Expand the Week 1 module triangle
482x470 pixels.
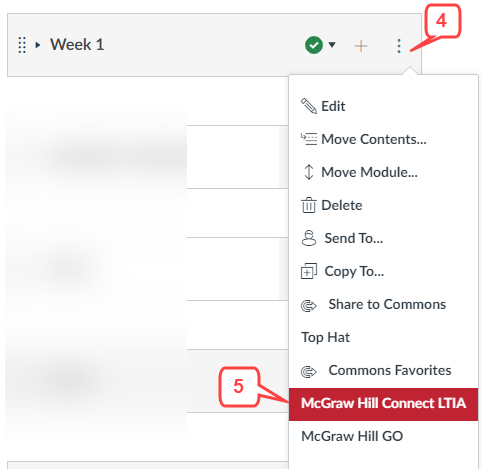38,45
